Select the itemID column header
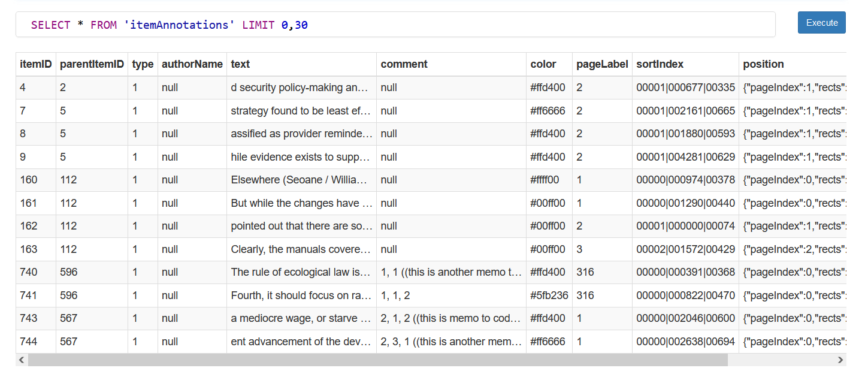Screen dimensions: 868x377 pyautogui.click(x=35, y=64)
